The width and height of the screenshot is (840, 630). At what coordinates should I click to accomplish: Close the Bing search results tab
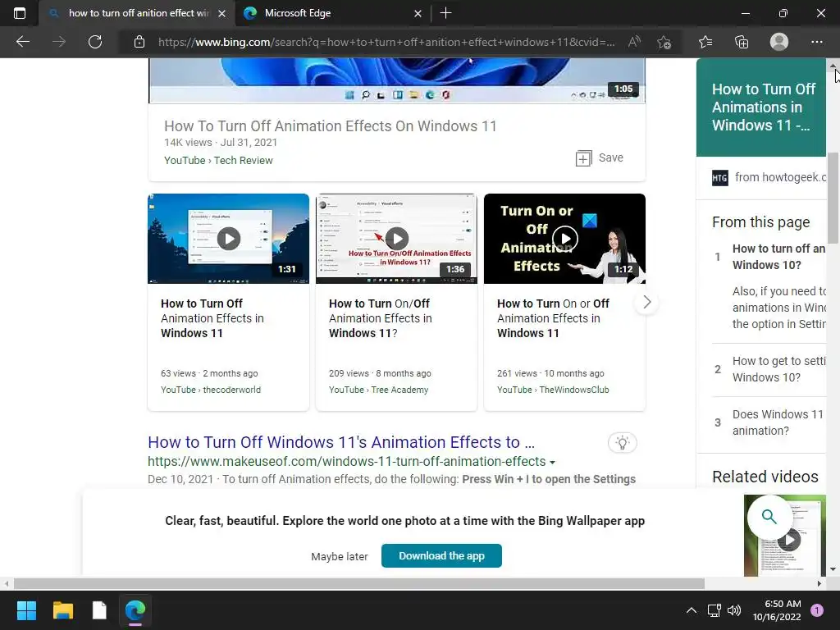click(221, 13)
